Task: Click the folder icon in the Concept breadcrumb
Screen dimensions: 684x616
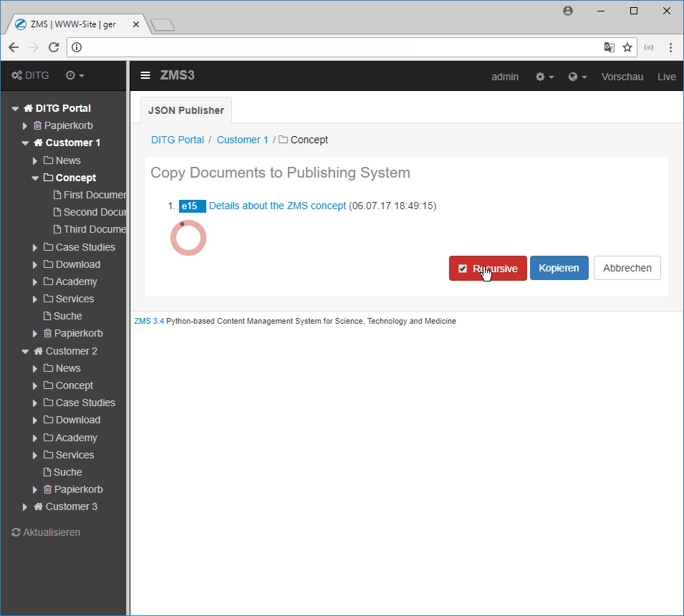Action: point(283,140)
